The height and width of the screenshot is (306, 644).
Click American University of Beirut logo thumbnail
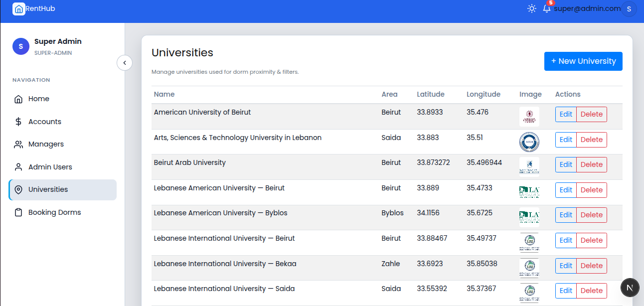point(529,117)
